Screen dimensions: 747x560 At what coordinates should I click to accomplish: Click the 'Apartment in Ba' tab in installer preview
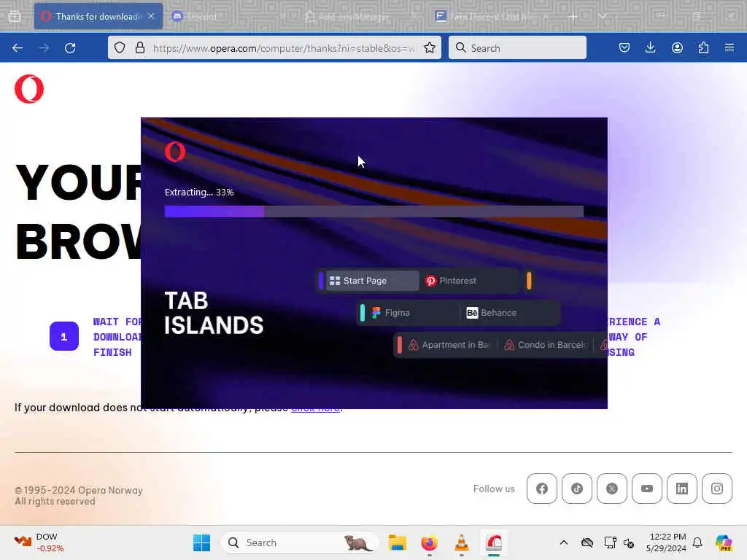449,345
